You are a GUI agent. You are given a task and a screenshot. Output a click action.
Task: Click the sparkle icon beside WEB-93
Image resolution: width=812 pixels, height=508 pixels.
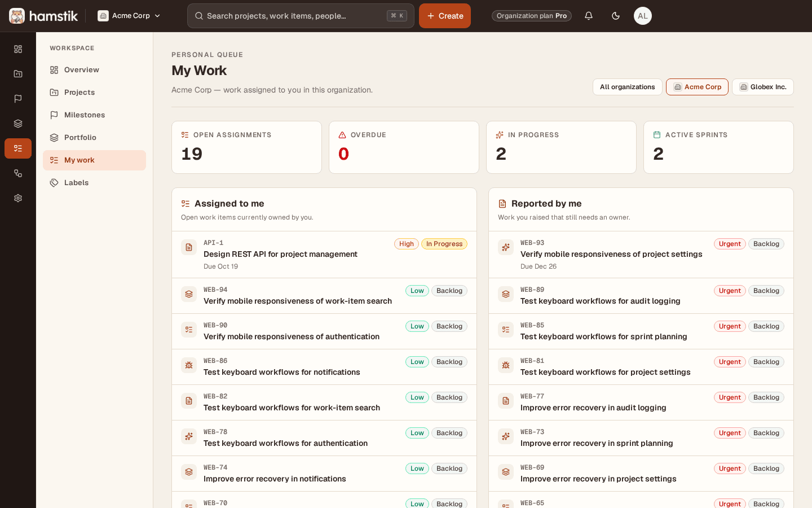tap(506, 247)
